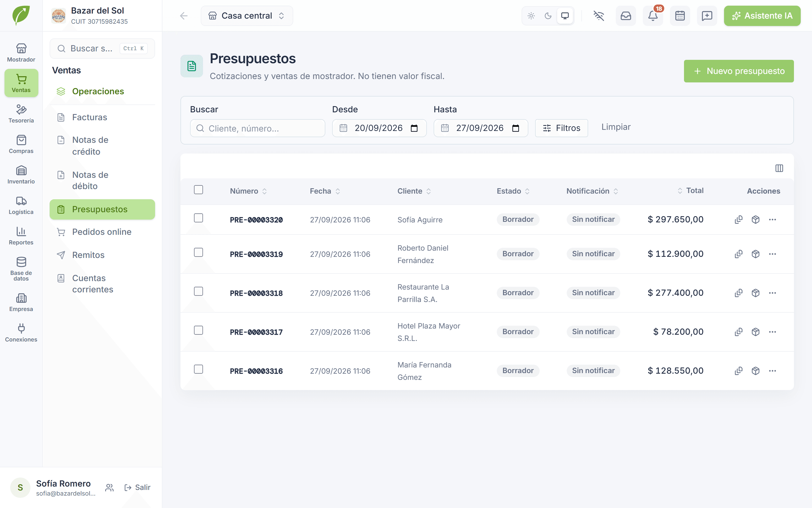Open Tesorería in the left rail
Image resolution: width=812 pixels, height=508 pixels.
(21, 113)
